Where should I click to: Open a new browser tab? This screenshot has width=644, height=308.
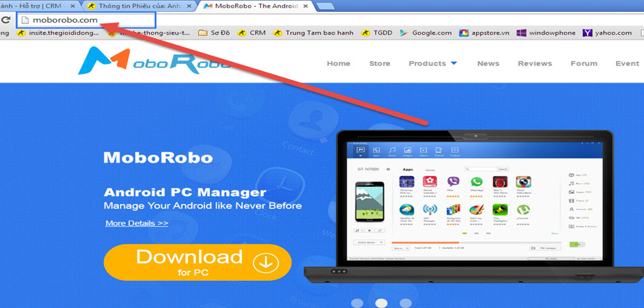pyautogui.click(x=325, y=6)
